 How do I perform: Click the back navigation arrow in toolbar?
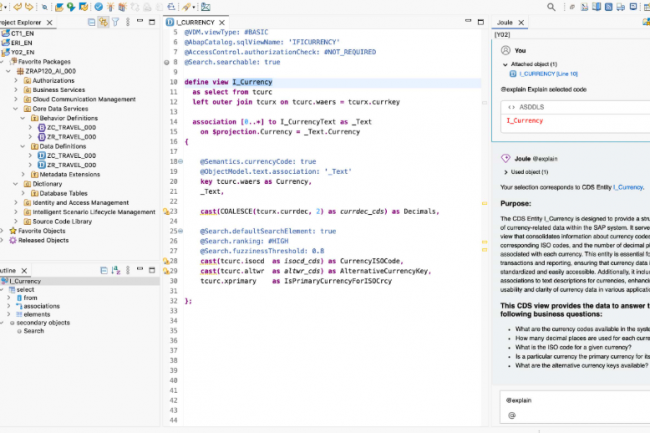[17, 7]
